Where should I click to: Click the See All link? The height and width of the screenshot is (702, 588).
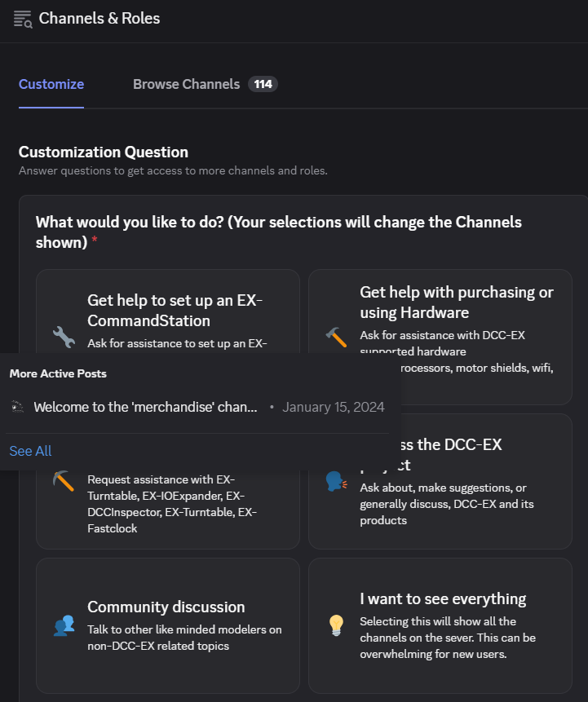[30, 451]
